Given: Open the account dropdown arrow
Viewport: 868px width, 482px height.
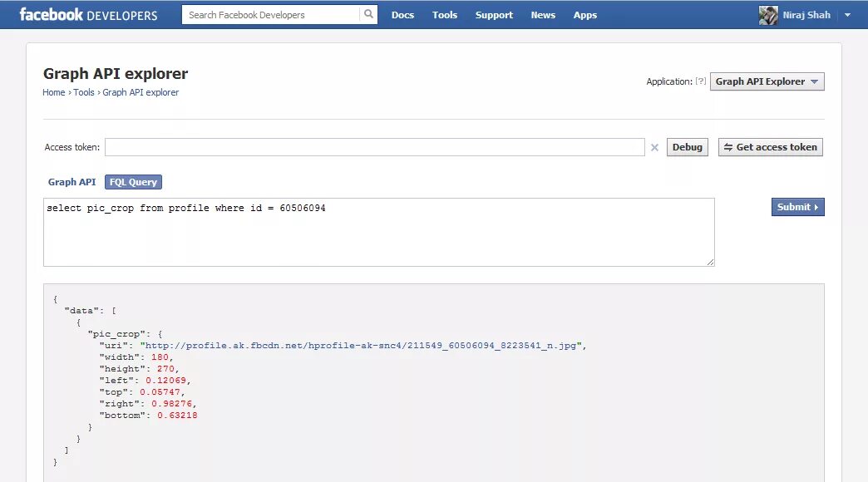Looking at the screenshot, I should [x=847, y=15].
